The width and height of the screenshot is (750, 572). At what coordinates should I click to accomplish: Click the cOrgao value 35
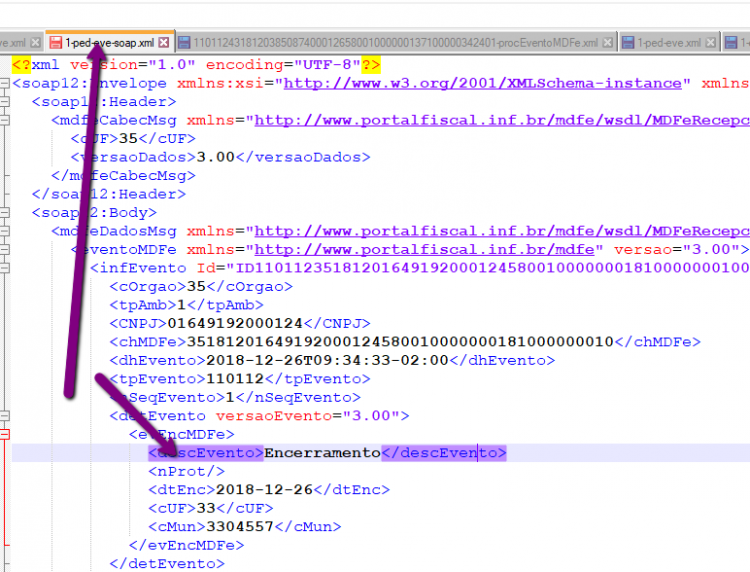pos(196,286)
